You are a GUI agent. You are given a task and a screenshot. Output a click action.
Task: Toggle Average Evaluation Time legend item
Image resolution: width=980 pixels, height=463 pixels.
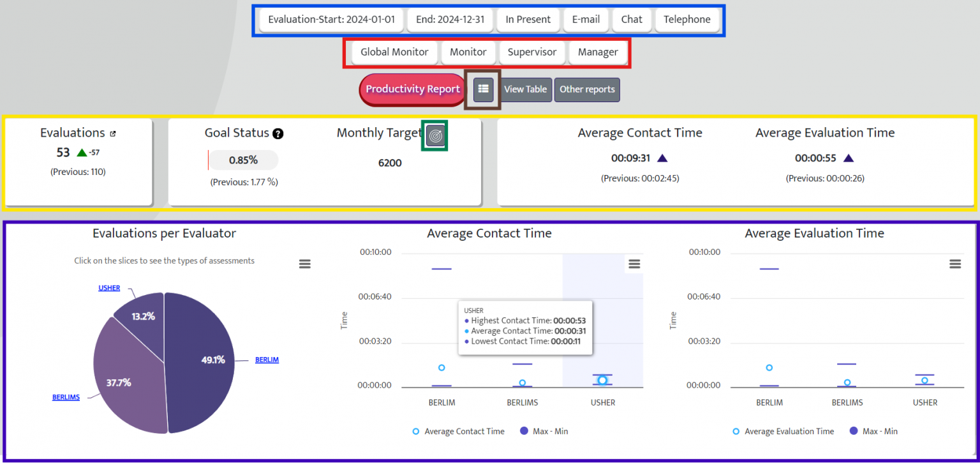point(783,432)
